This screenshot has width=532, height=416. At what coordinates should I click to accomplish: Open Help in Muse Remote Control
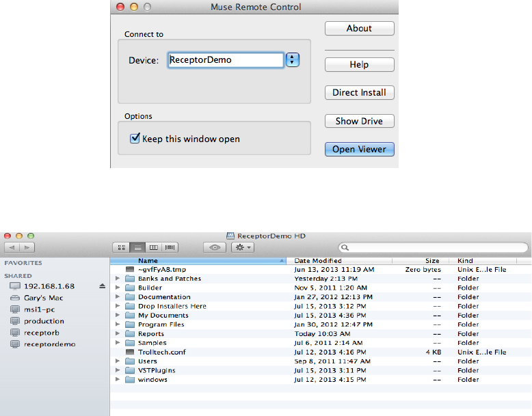(x=359, y=64)
